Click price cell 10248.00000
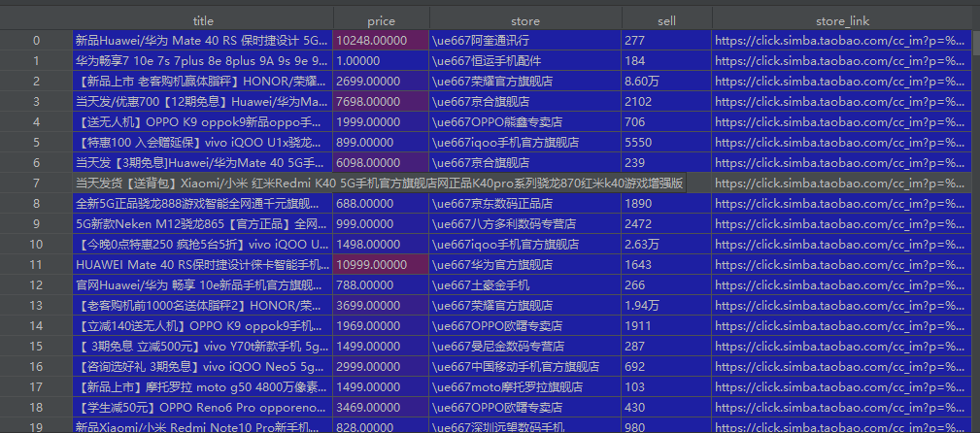This screenshot has width=980, height=433. pos(382,41)
